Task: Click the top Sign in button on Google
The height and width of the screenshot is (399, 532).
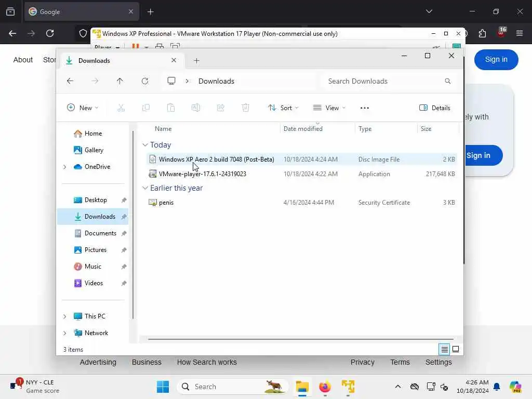Action: [496, 60]
